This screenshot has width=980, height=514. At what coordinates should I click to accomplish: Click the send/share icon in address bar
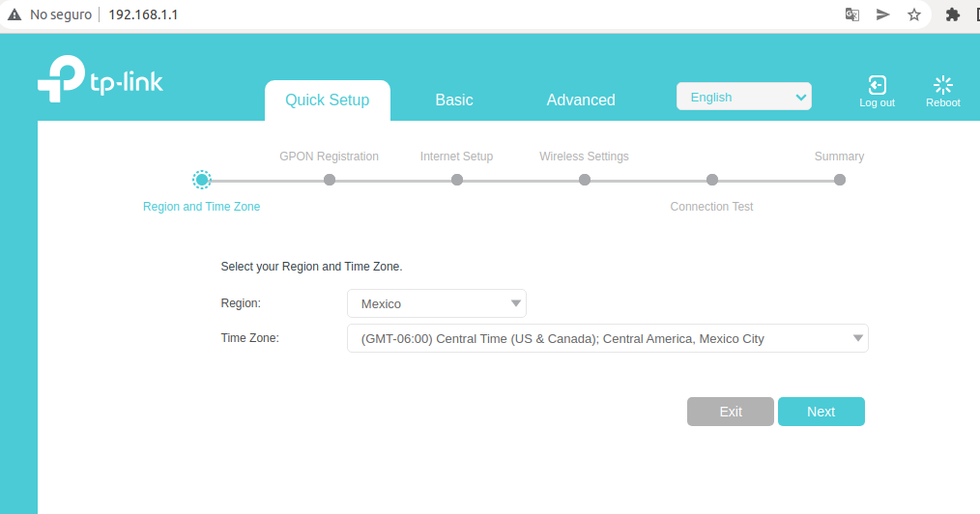882,14
